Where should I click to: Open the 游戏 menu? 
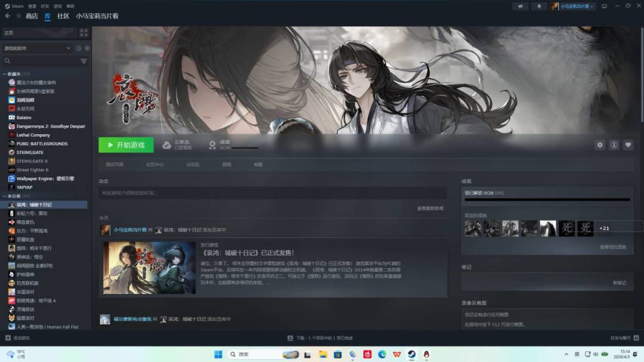(x=58, y=6)
